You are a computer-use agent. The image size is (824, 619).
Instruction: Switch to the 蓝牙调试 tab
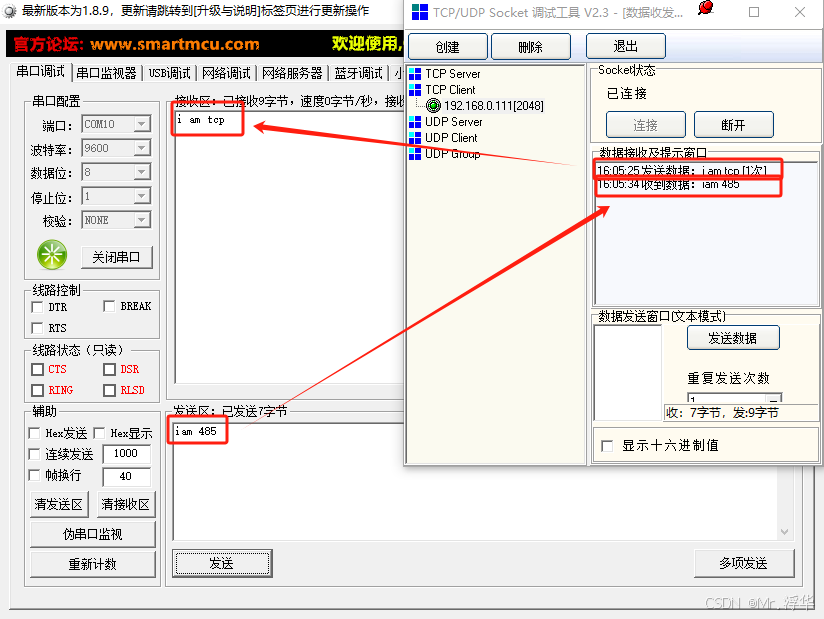click(x=358, y=73)
